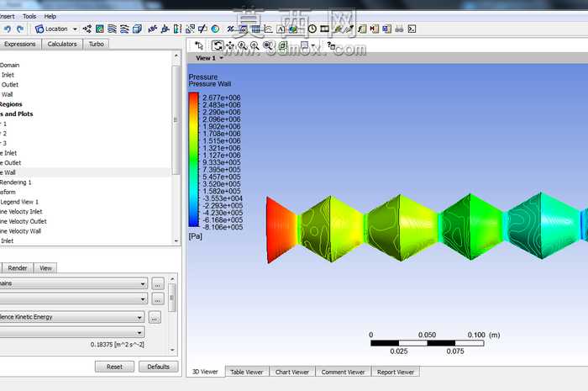The image size is (588, 391).
Task: Click the 0.18375 [m^2 s^-2] value
Action: [x=117, y=345]
